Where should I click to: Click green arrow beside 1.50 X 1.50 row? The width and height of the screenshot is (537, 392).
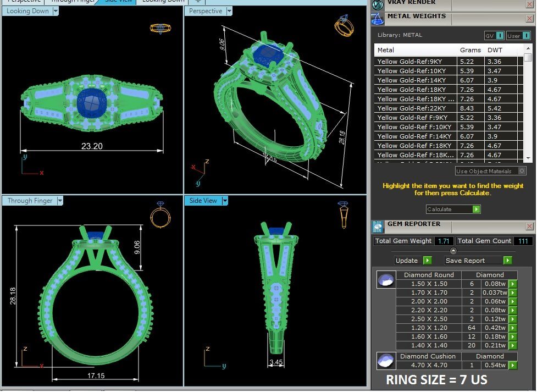(x=513, y=284)
